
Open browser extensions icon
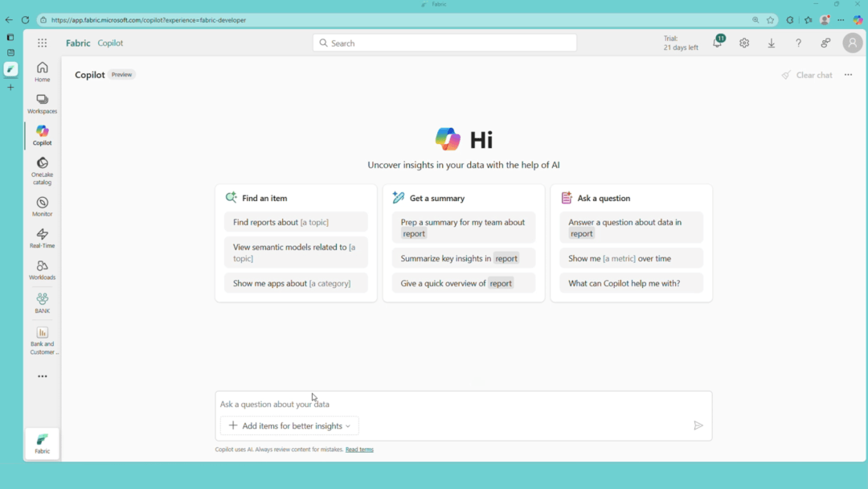790,20
